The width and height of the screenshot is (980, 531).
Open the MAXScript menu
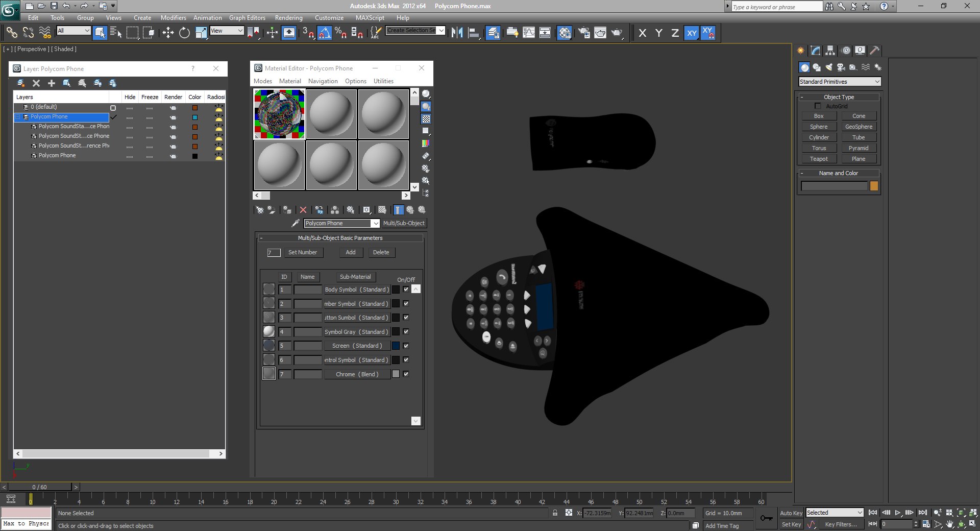tap(370, 18)
